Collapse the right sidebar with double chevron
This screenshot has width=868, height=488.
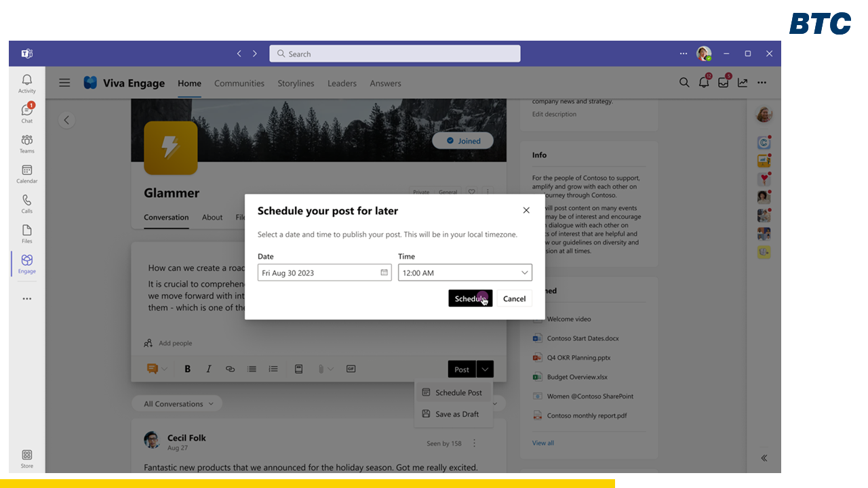tap(764, 457)
